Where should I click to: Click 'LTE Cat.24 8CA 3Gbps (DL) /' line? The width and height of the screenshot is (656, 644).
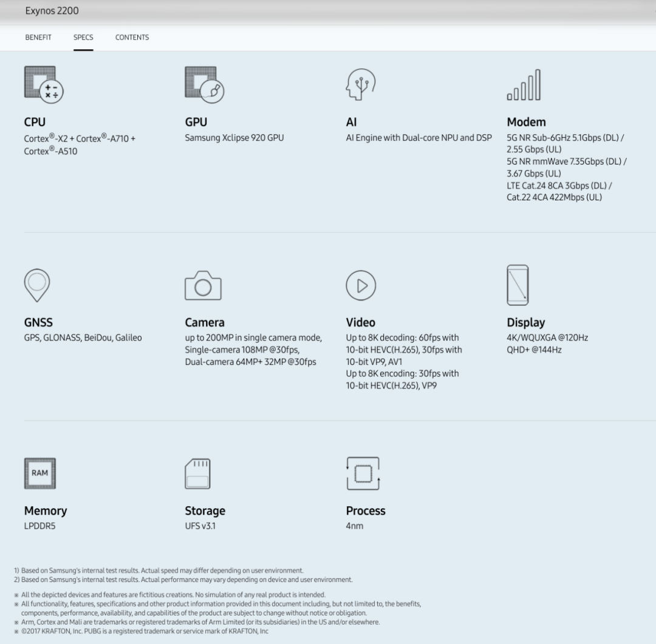[x=559, y=186]
